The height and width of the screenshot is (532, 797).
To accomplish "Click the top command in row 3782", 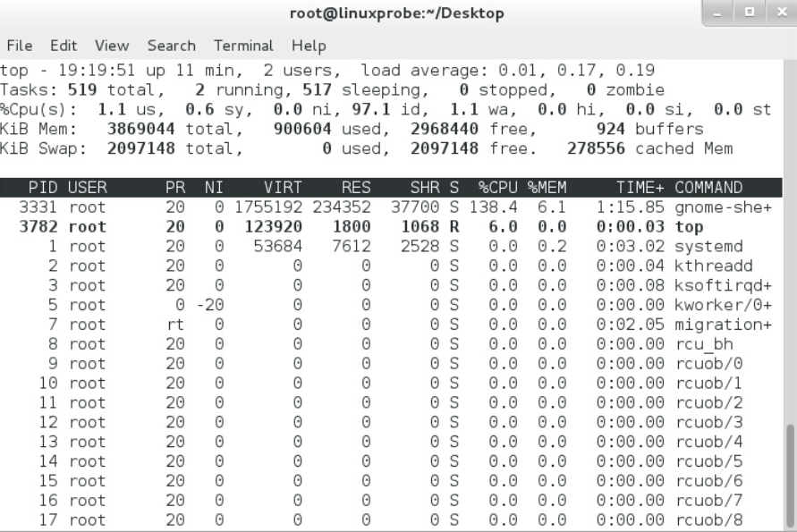I will 690,227.
